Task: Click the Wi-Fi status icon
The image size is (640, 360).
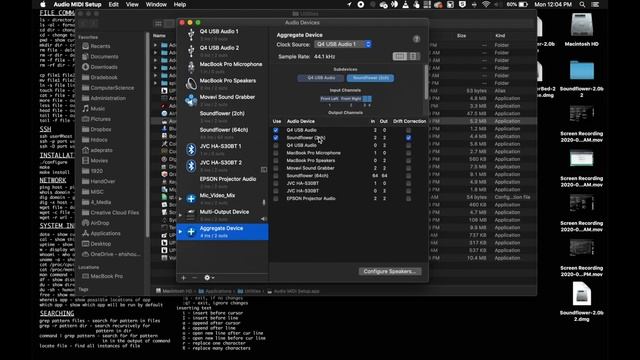Action: click(486, 4)
